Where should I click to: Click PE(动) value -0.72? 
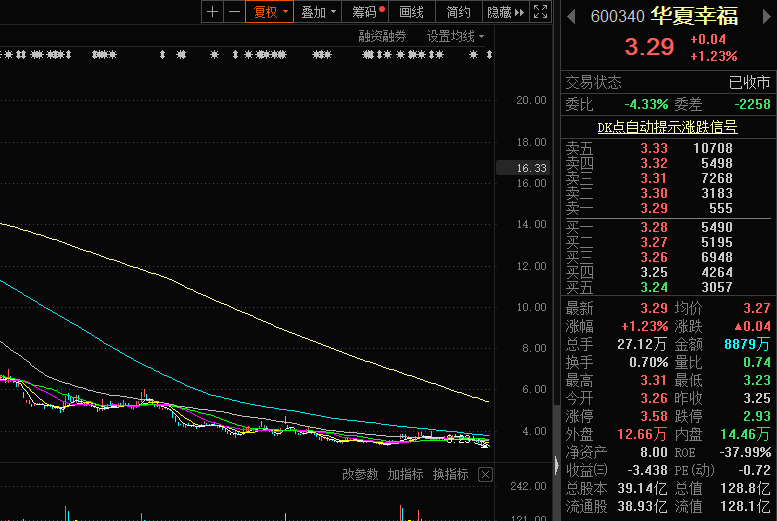[755, 470]
